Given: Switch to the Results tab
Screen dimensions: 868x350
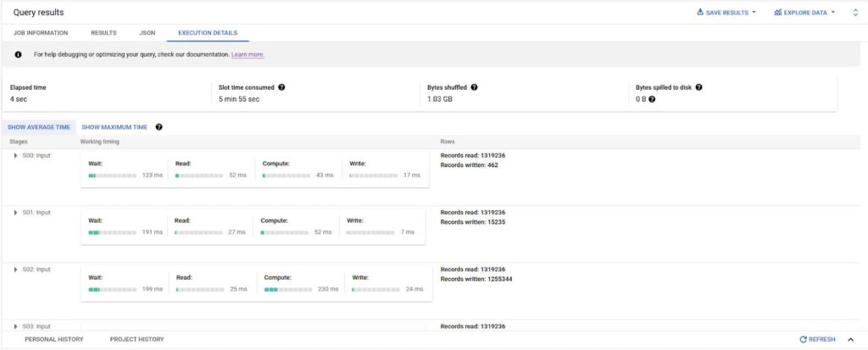Looking at the screenshot, I should pyautogui.click(x=103, y=33).
